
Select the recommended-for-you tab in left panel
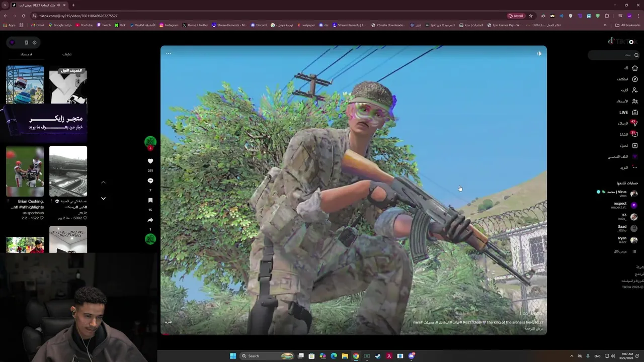(x=26, y=54)
